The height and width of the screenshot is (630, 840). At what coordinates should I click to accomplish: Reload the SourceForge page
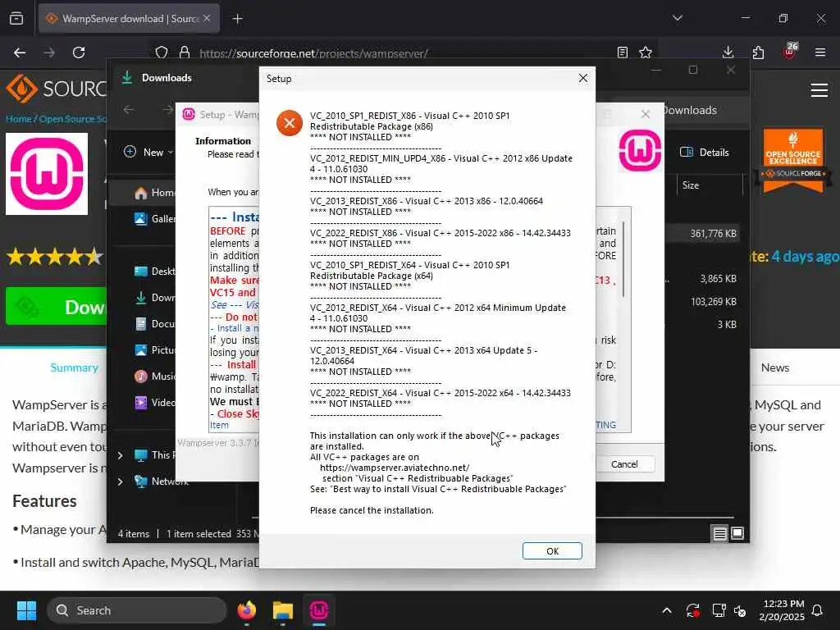point(79,52)
